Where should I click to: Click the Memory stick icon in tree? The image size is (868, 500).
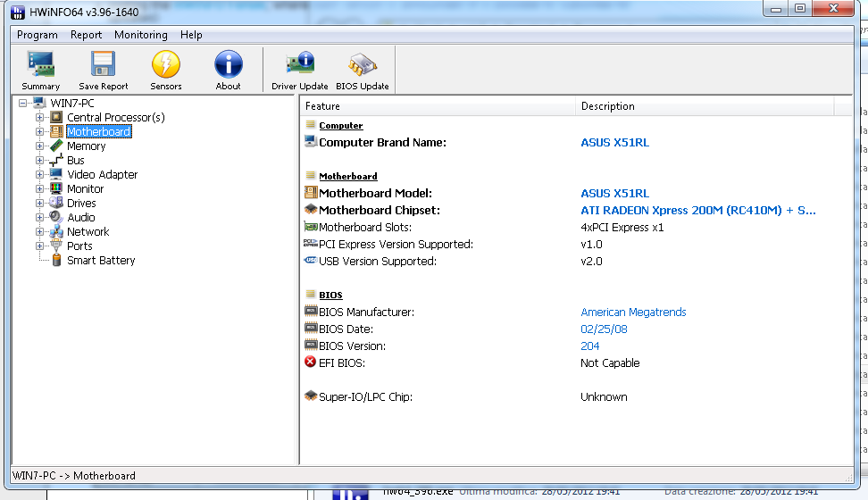pos(56,146)
